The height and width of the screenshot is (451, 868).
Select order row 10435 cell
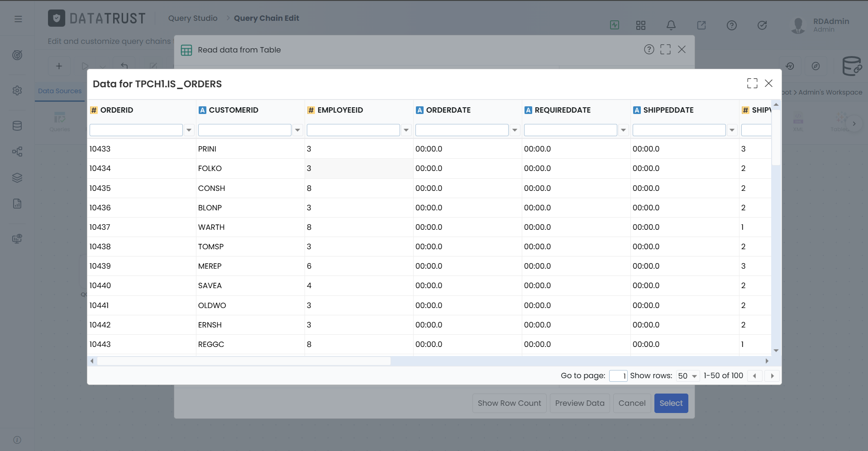142,188
